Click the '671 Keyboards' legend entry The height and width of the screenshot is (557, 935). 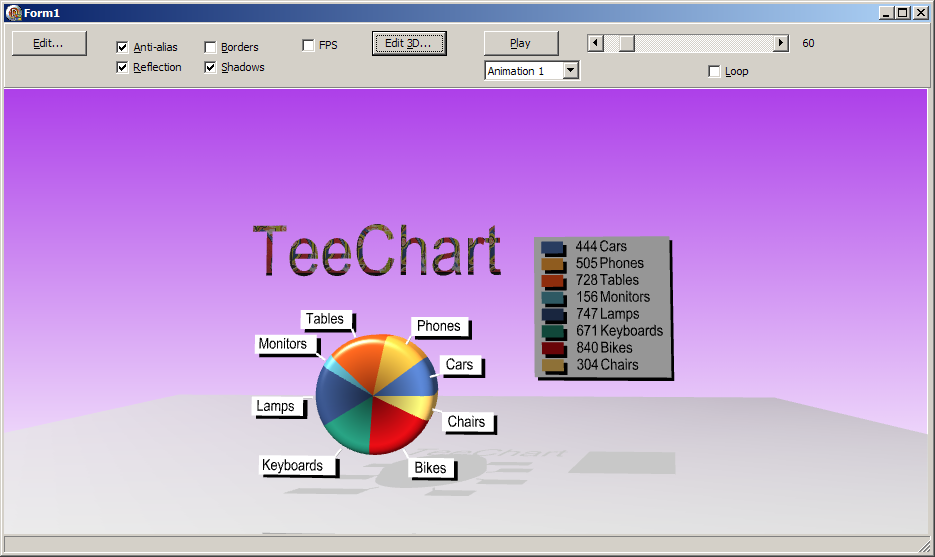[620, 331]
